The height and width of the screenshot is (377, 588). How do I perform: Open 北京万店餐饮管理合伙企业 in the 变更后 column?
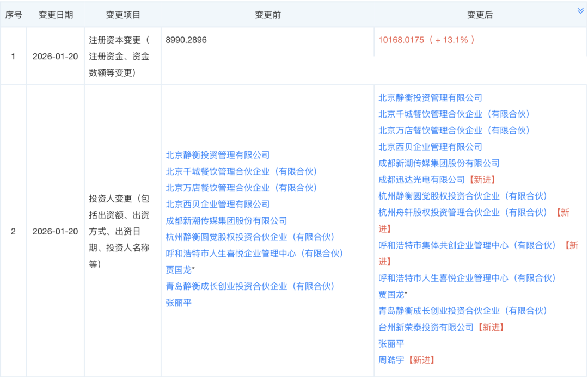(454, 131)
